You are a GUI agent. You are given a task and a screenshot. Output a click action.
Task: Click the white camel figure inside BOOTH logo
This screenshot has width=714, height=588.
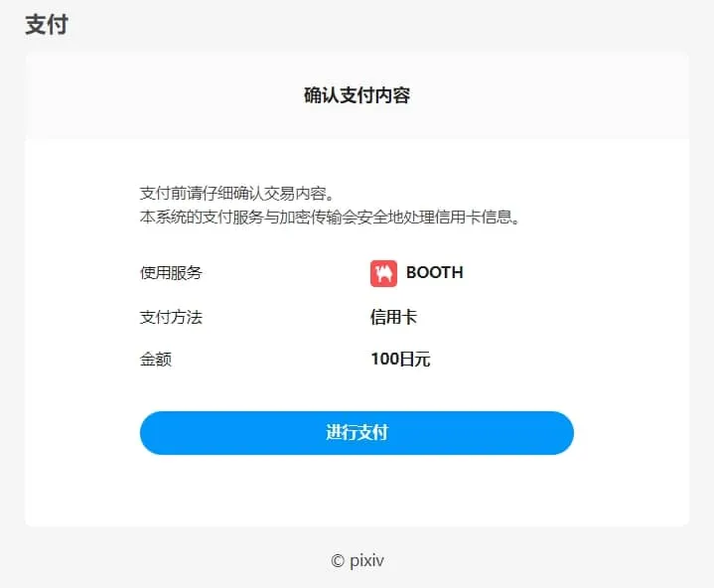[x=383, y=273]
